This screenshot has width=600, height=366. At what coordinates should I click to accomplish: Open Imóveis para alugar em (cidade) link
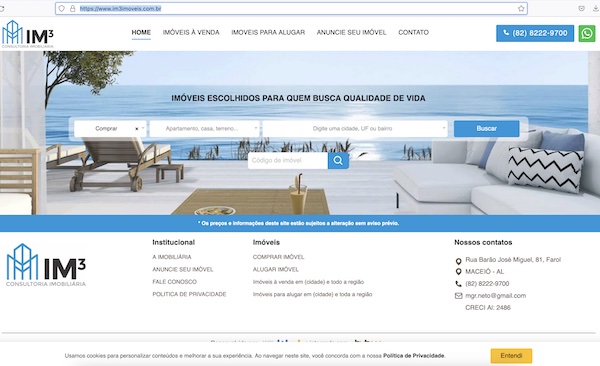click(x=312, y=294)
